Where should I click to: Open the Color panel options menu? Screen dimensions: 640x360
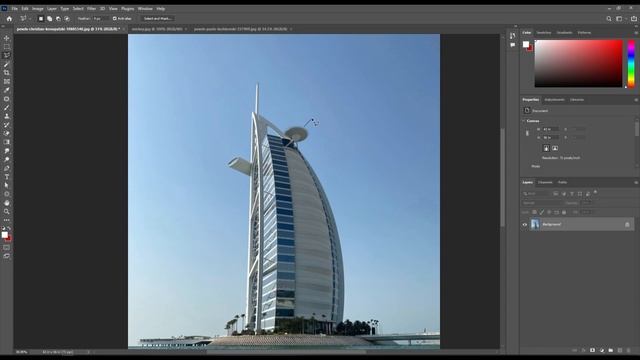point(636,33)
